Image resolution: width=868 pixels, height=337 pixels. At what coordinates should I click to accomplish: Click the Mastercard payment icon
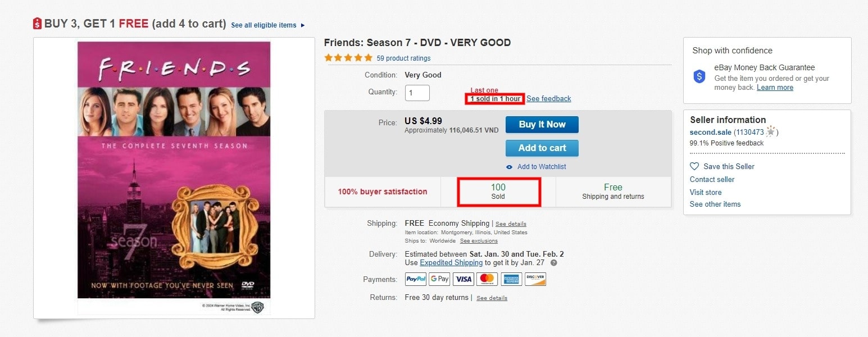coord(487,279)
